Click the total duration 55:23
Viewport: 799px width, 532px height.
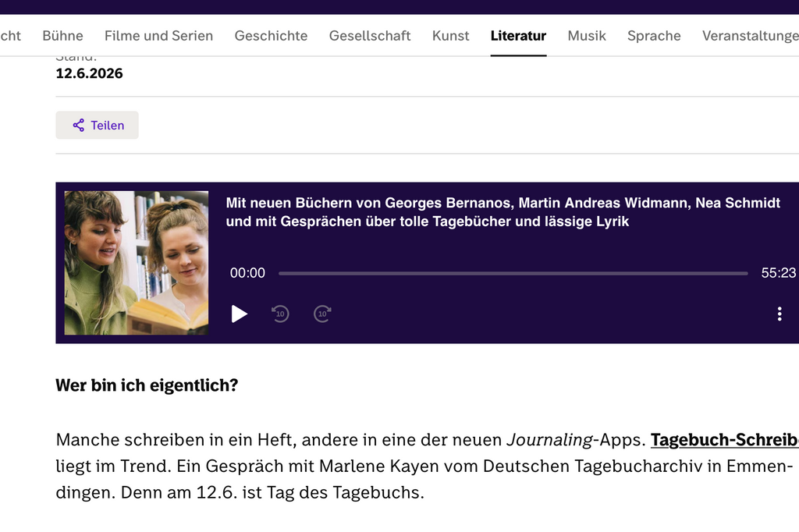point(778,273)
